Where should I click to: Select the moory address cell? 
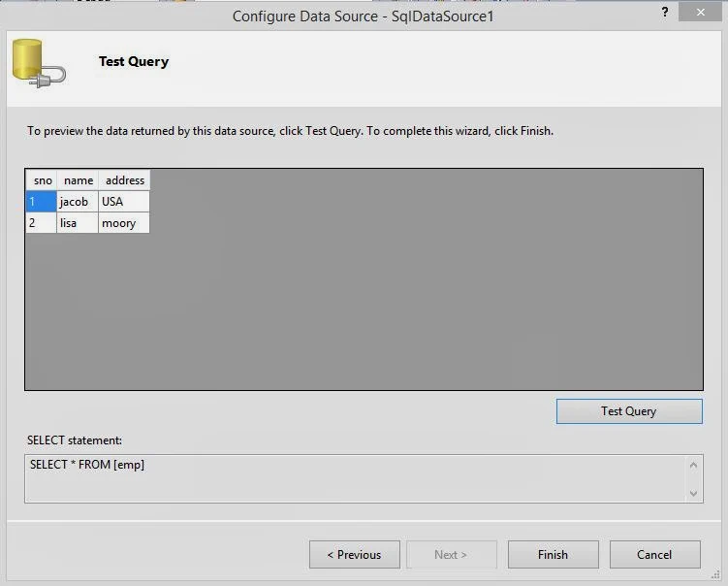[x=124, y=223]
